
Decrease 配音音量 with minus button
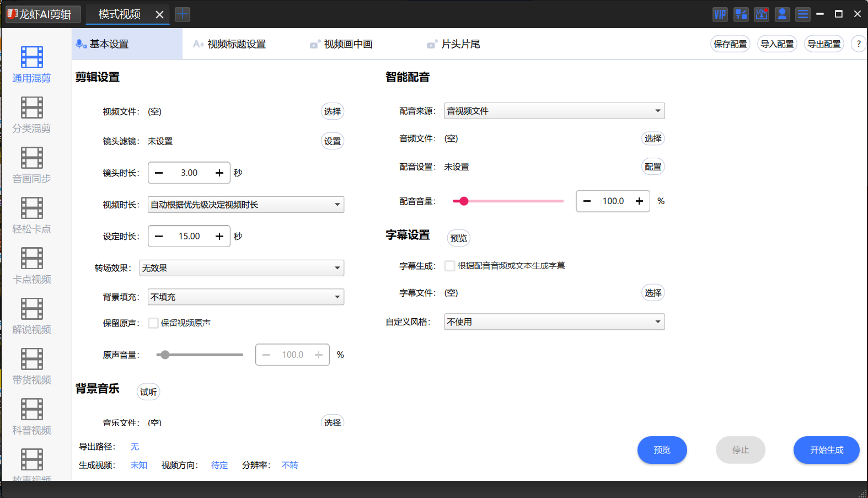(587, 201)
